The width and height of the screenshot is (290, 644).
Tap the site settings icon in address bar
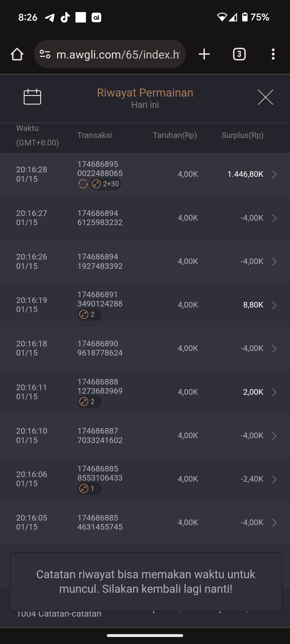click(x=45, y=54)
